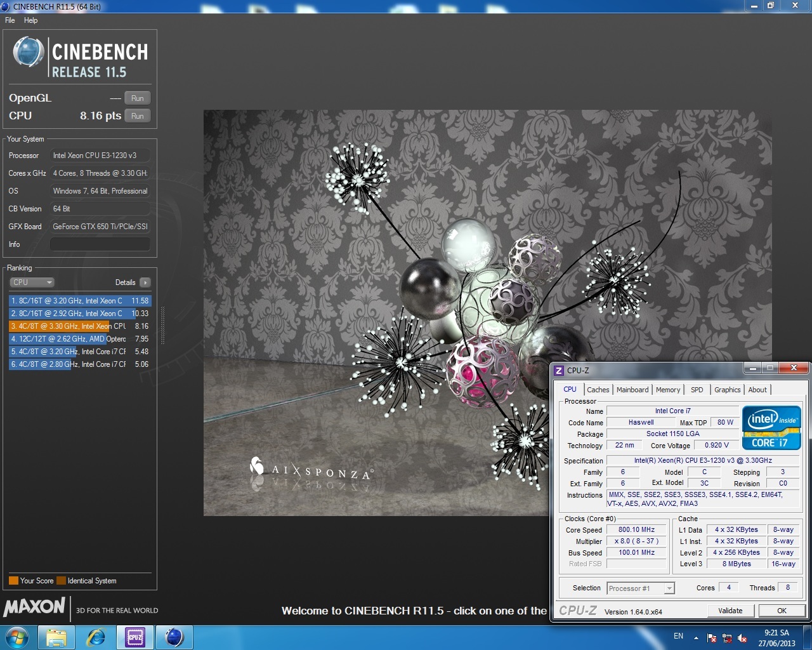Switch to CPU-Z taskbar icon
Screen dimensions: 812x650
tap(135, 637)
